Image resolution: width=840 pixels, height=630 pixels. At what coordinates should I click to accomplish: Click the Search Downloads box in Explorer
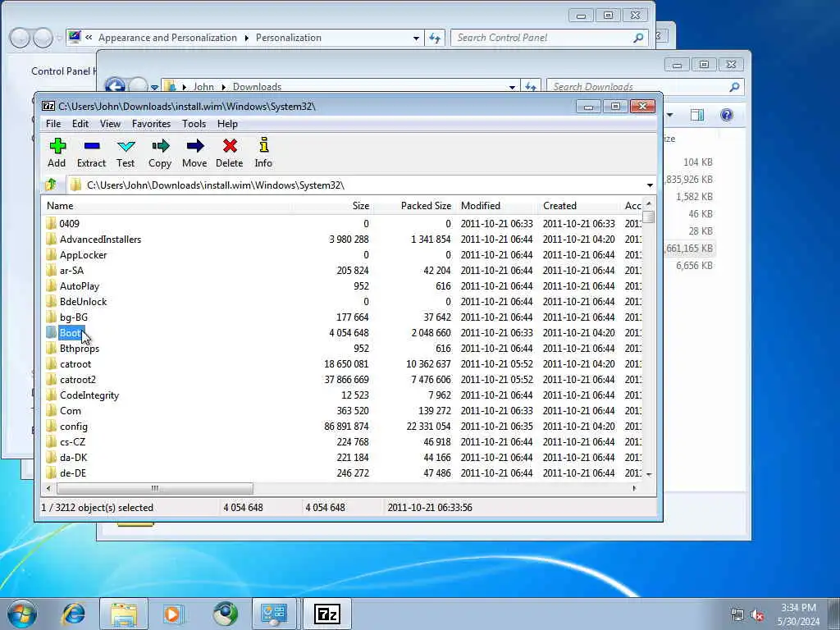[645, 87]
